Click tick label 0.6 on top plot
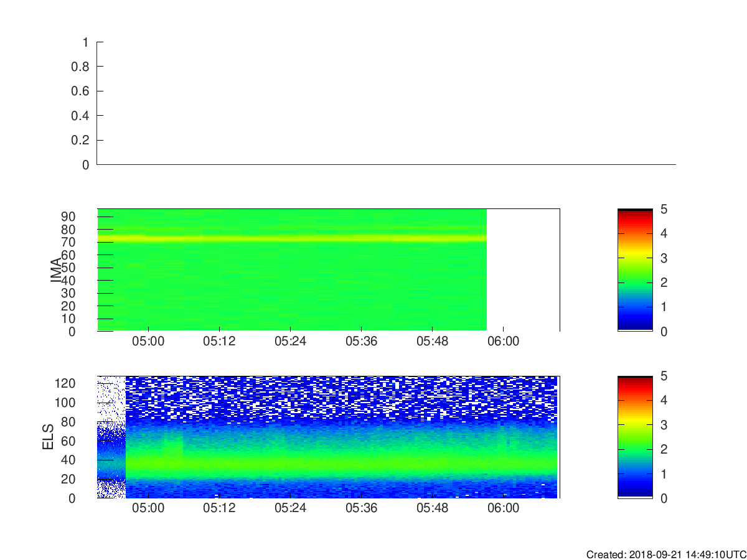The height and width of the screenshot is (560, 747). pos(80,91)
